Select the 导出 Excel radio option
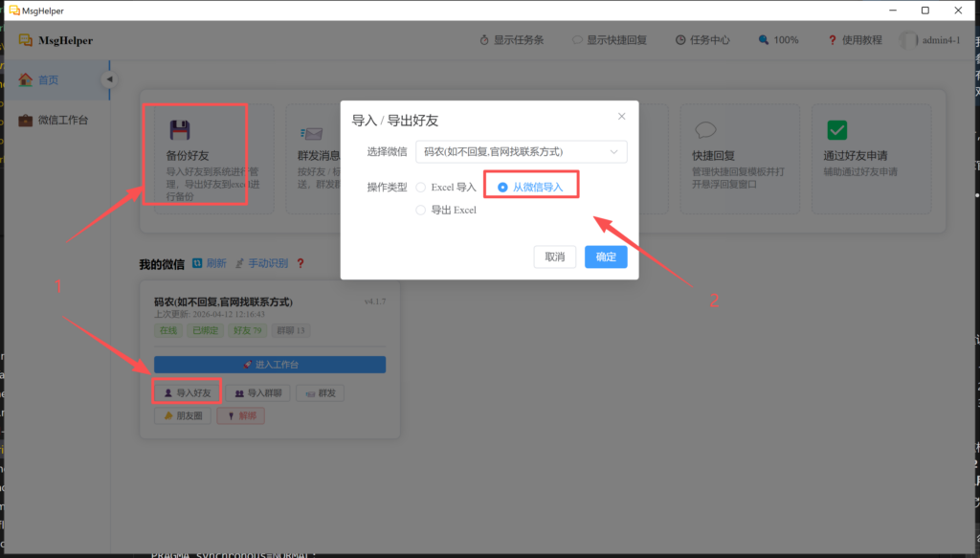 point(421,210)
